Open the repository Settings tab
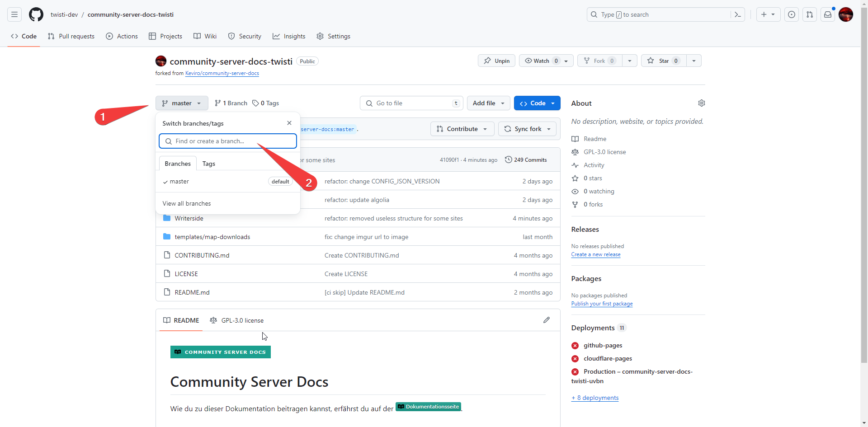This screenshot has height=427, width=868. pyautogui.click(x=333, y=36)
